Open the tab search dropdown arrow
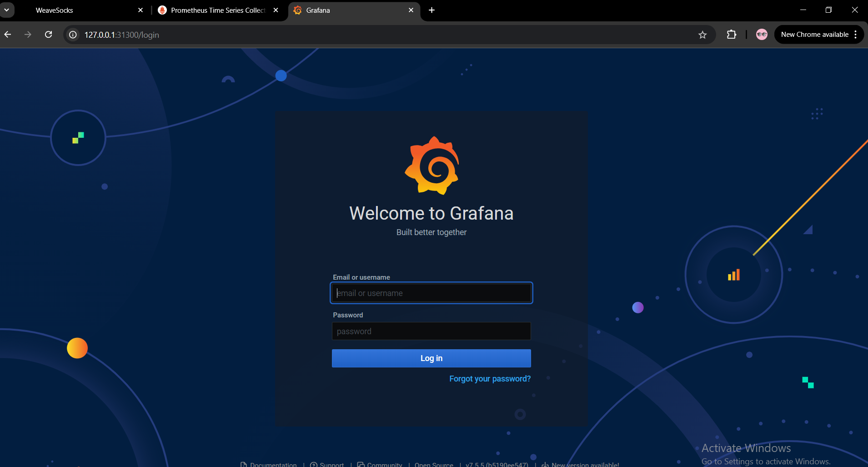 (x=7, y=10)
